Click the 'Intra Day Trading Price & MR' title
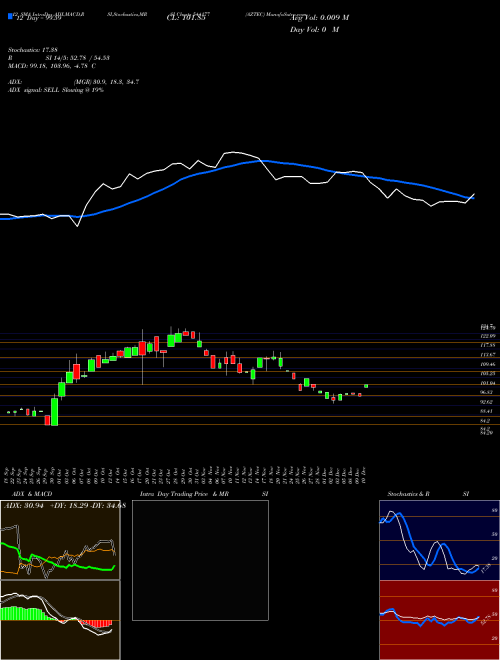 [184, 494]
